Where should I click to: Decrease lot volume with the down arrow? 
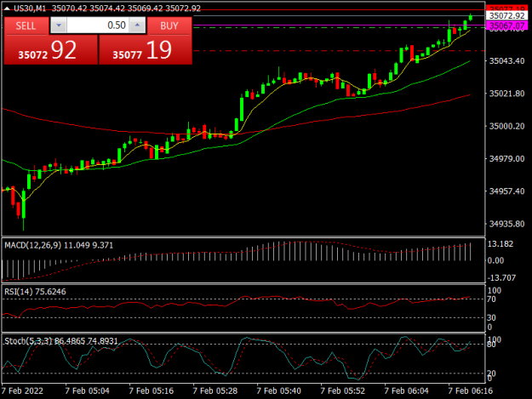(59, 26)
